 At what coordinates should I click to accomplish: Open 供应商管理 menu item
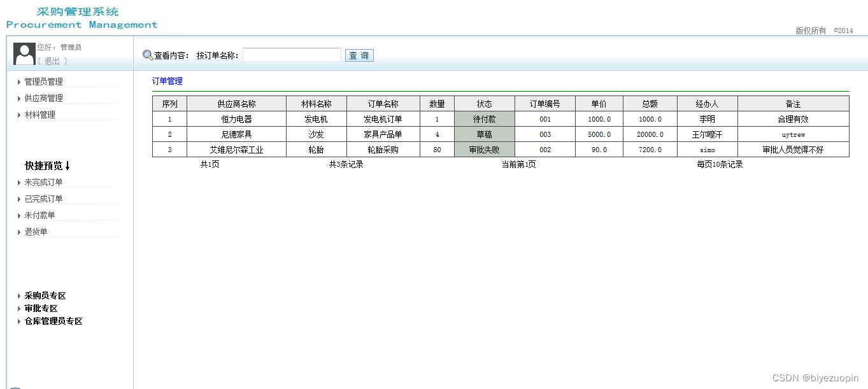tap(44, 98)
